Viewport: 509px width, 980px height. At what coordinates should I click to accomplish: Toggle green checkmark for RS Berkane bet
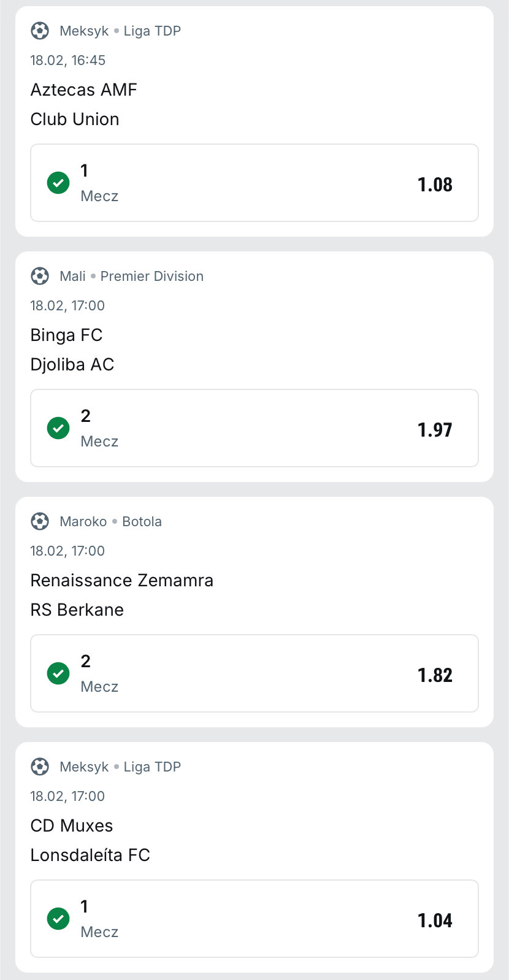coord(58,673)
